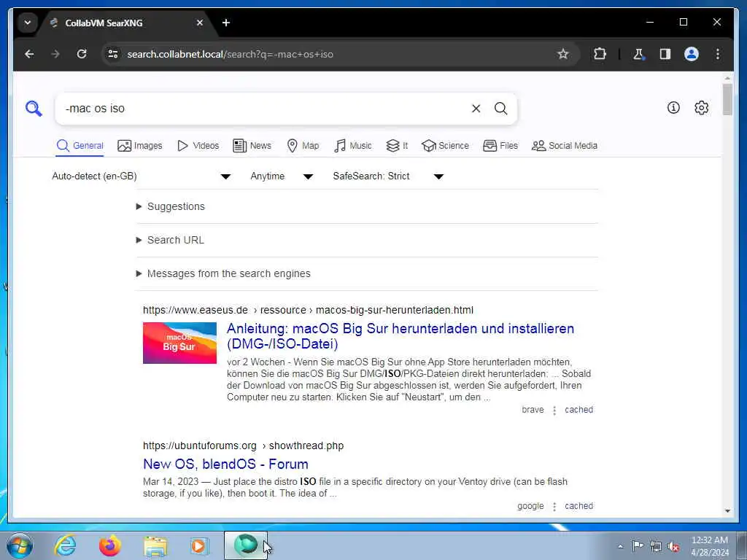Open site information icon in address bar
Viewport: 747px width, 560px height.
pos(113,54)
